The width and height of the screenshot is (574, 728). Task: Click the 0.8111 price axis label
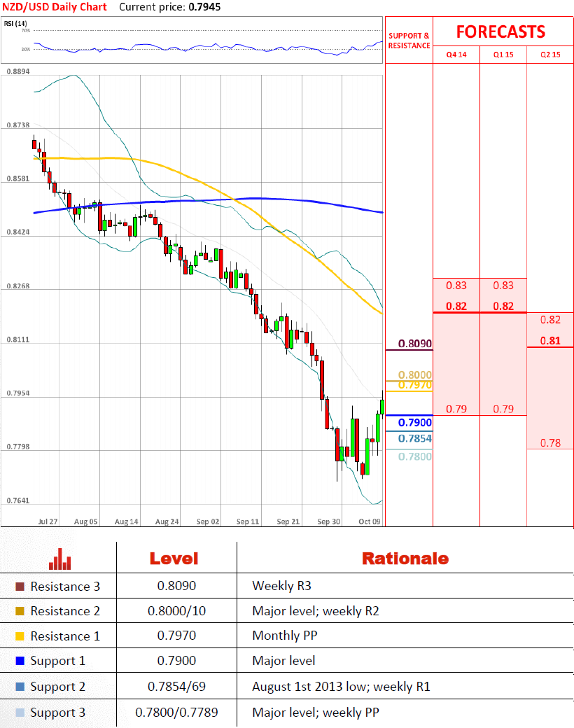pos(18,340)
